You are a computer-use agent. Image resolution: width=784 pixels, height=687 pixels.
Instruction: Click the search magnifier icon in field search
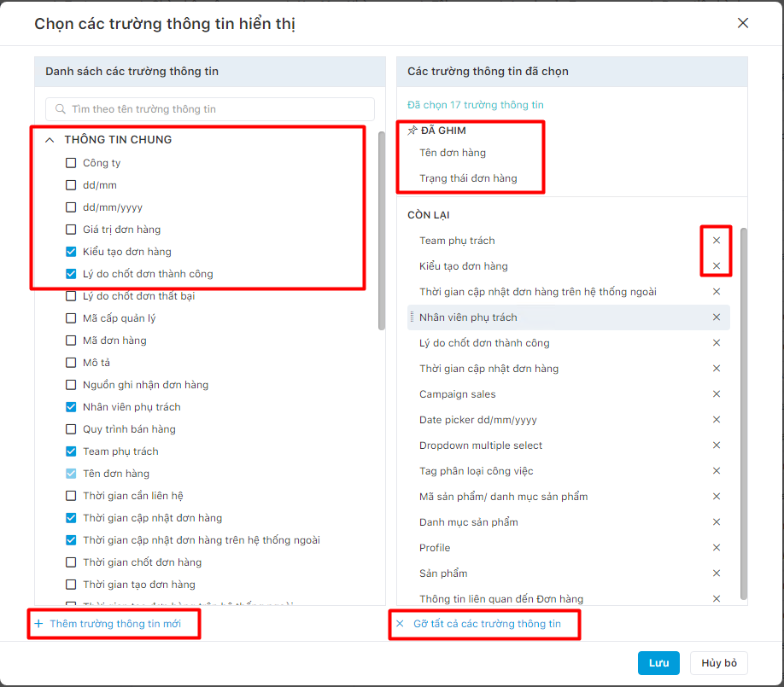(x=61, y=109)
